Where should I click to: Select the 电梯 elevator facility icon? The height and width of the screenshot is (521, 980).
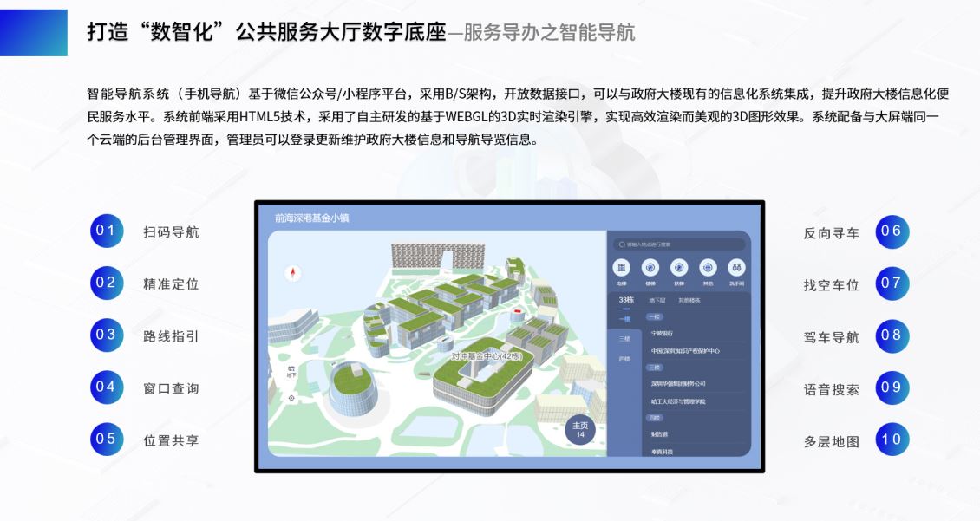pos(621,268)
